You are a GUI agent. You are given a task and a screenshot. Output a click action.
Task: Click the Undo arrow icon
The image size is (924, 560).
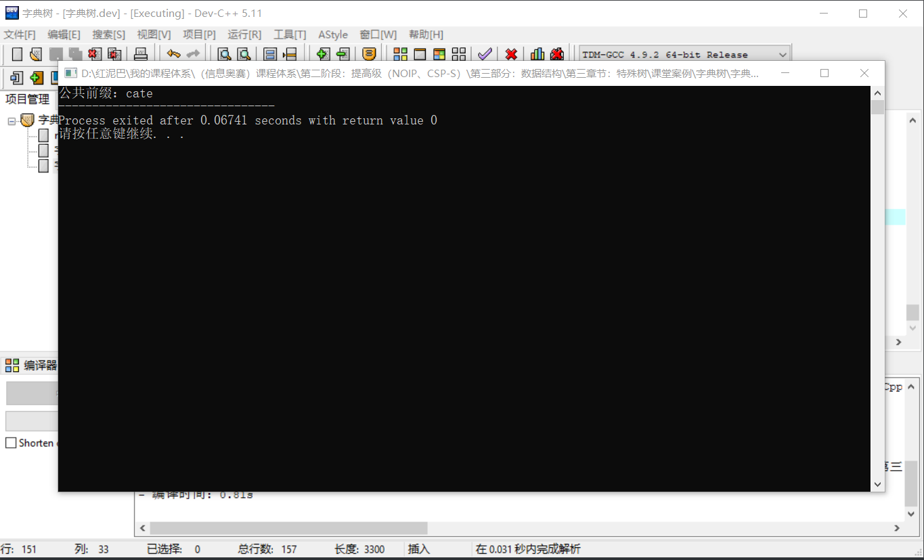click(x=173, y=54)
